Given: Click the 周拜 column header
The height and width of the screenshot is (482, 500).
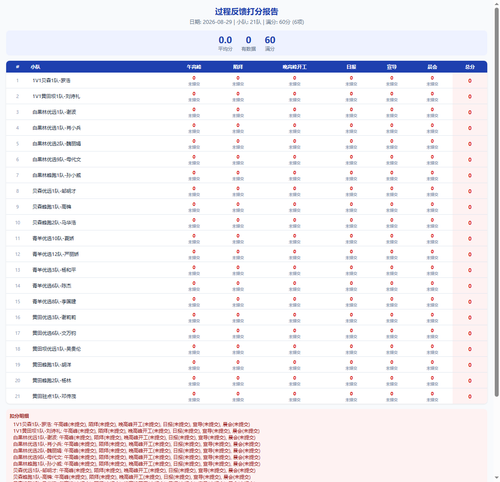Looking at the screenshot, I should (x=238, y=67).
